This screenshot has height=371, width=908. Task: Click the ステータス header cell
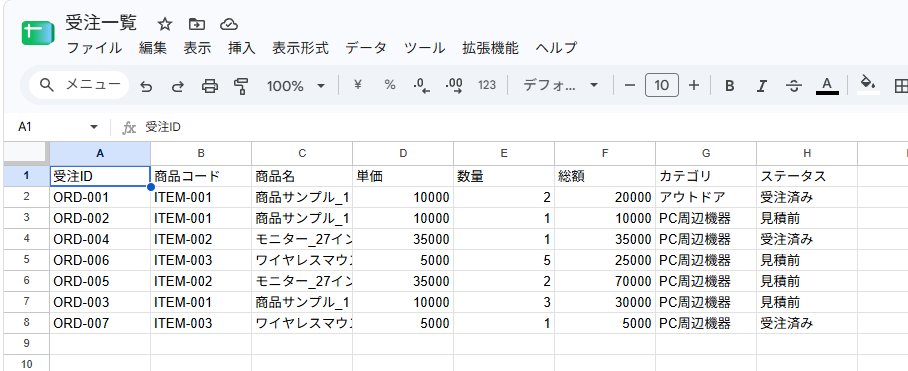click(x=807, y=176)
